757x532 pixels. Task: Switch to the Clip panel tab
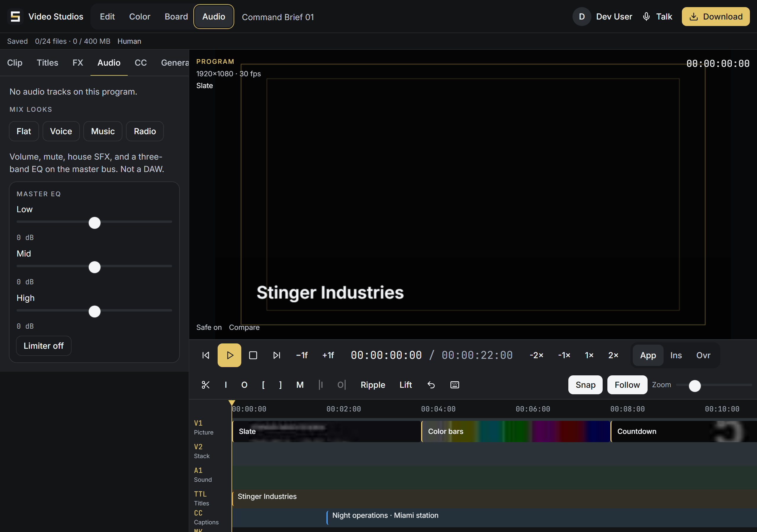15,63
